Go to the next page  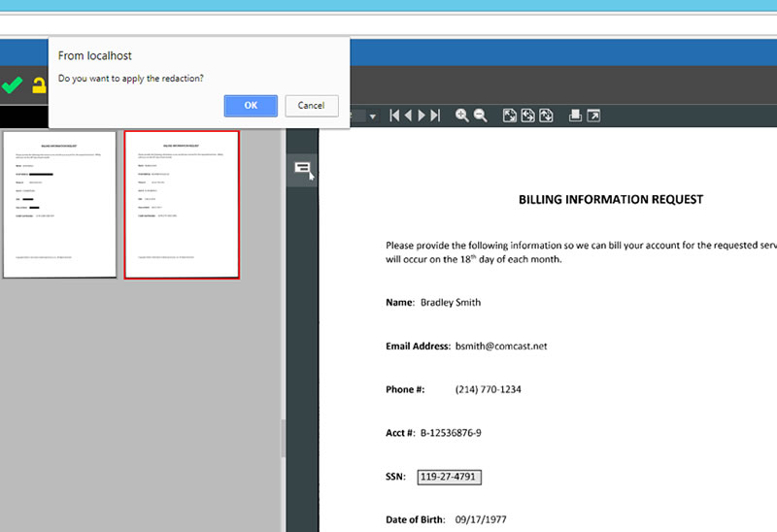[422, 116]
